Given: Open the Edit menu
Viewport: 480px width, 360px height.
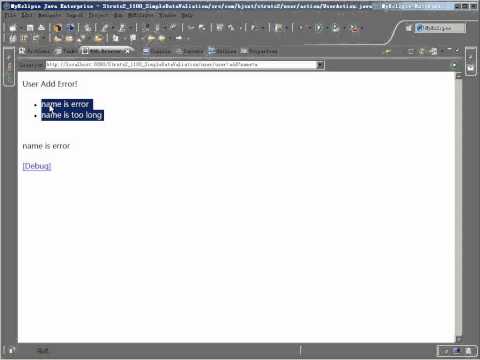Looking at the screenshot, I should click(x=27, y=15).
